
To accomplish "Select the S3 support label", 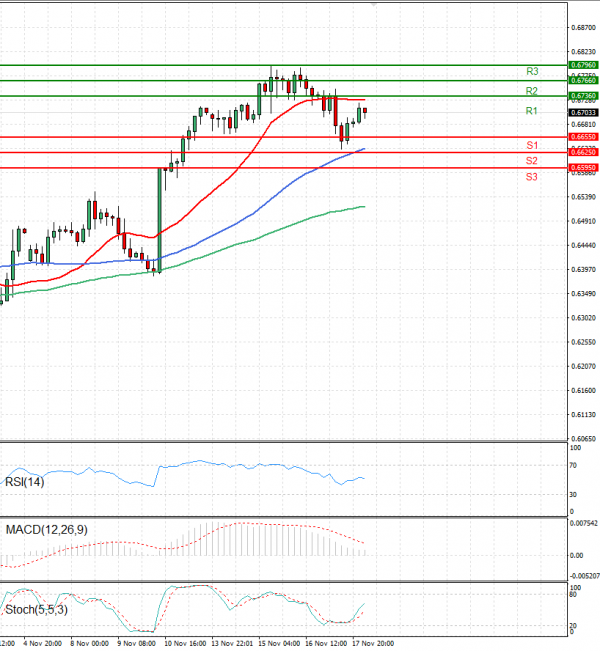I will click(531, 177).
